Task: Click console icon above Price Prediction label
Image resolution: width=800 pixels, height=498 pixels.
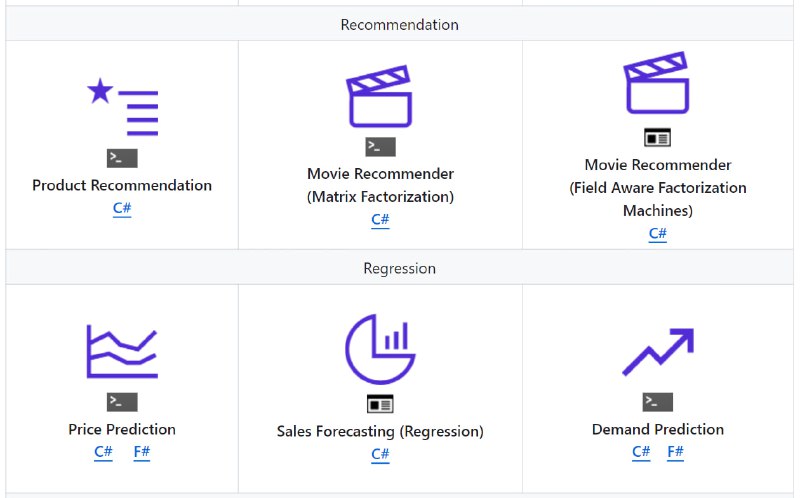Action: (x=122, y=402)
